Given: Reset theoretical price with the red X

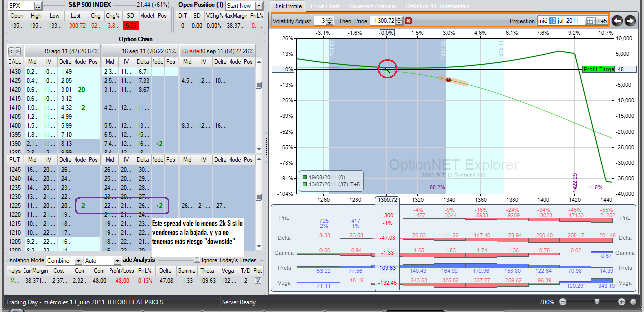Looking at the screenshot, I should [x=408, y=21].
